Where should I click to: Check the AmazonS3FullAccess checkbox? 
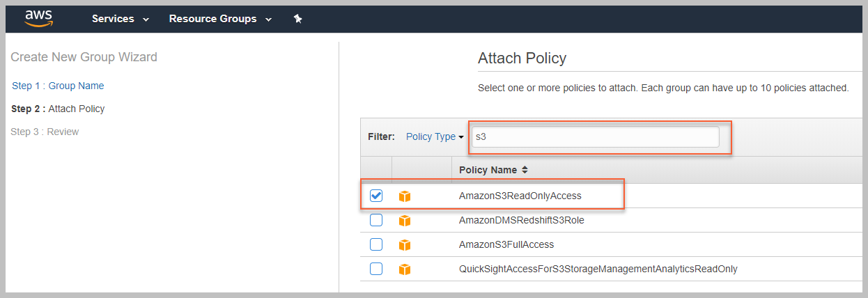pyautogui.click(x=376, y=244)
